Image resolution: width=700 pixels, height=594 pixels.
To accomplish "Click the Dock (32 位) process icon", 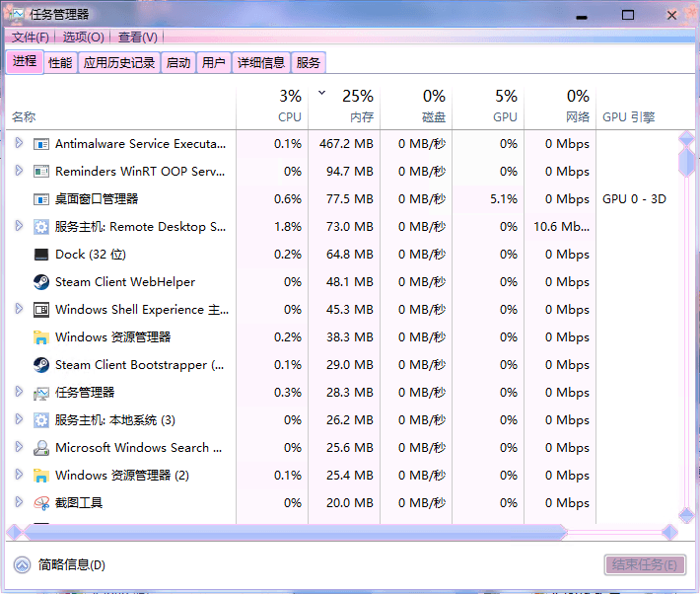I will click(x=41, y=255).
